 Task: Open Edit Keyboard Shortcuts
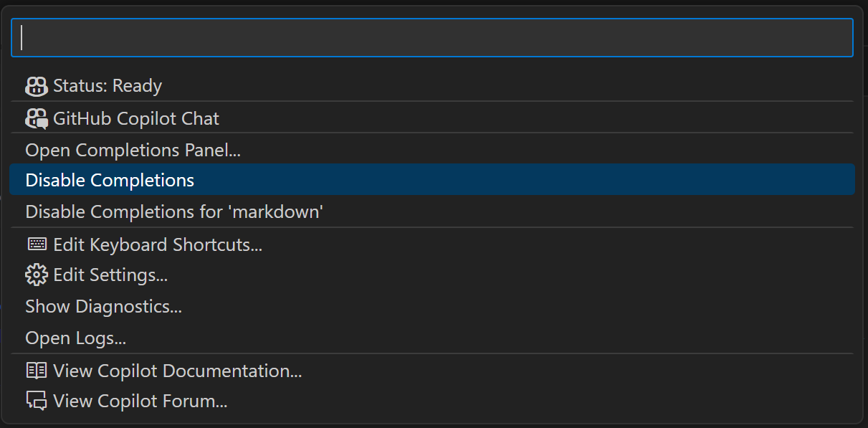click(158, 244)
